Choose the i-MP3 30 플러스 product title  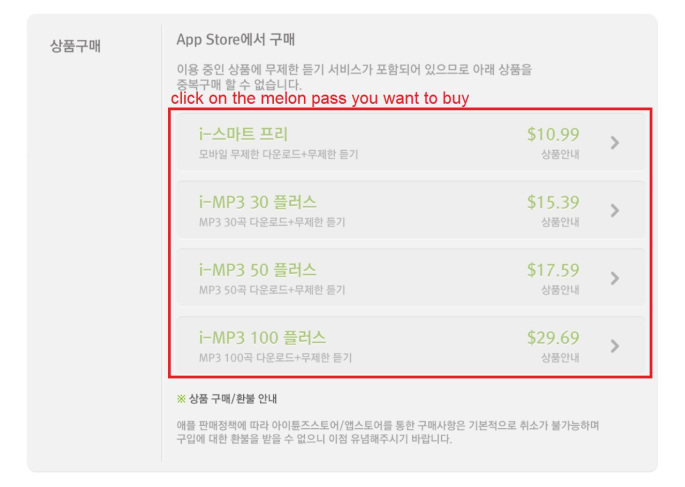258,202
